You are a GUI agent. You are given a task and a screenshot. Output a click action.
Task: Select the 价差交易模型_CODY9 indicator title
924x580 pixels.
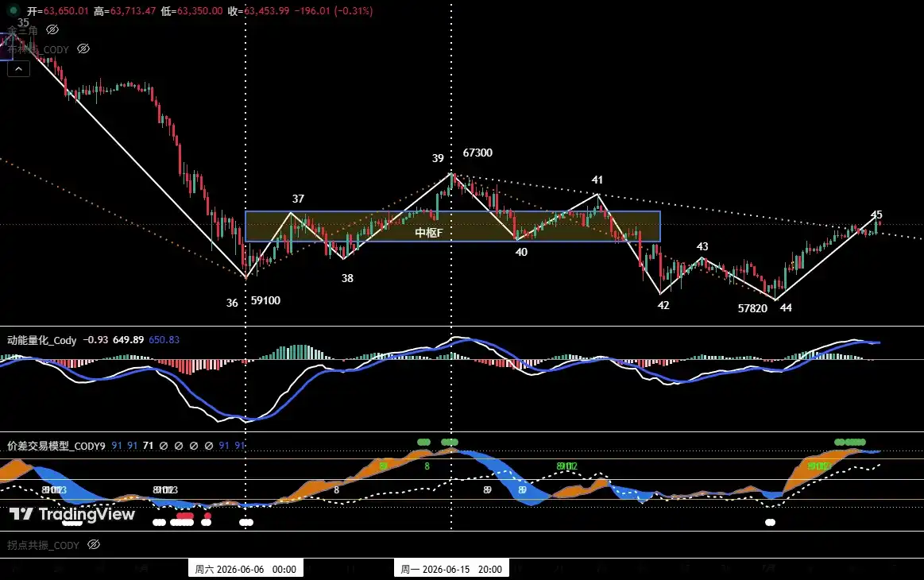56,446
